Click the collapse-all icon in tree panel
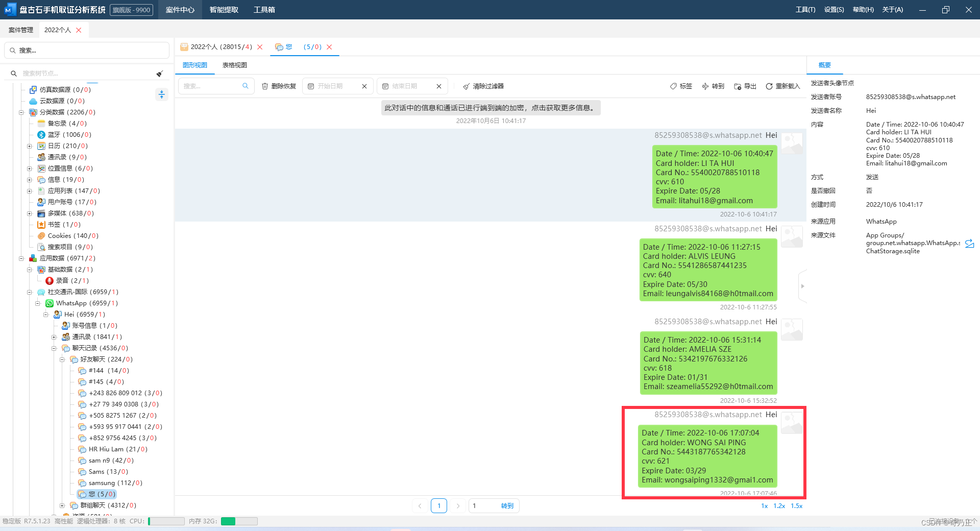 tap(162, 94)
